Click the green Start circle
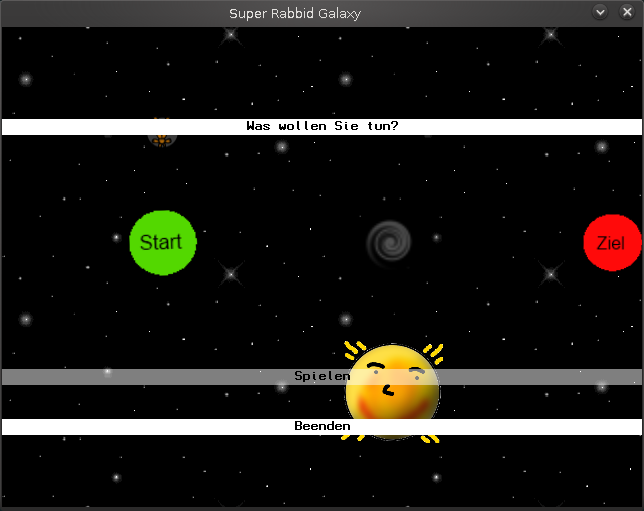Viewport: 644px width, 511px height. click(162, 242)
